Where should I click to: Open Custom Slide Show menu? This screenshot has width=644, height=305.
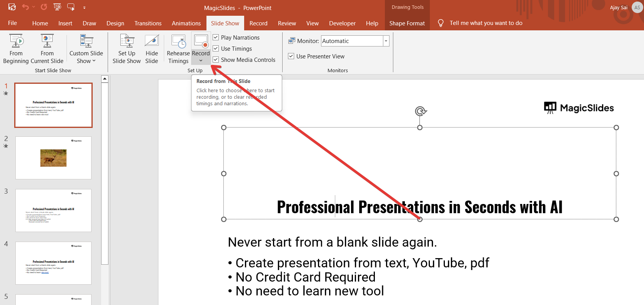click(x=86, y=49)
